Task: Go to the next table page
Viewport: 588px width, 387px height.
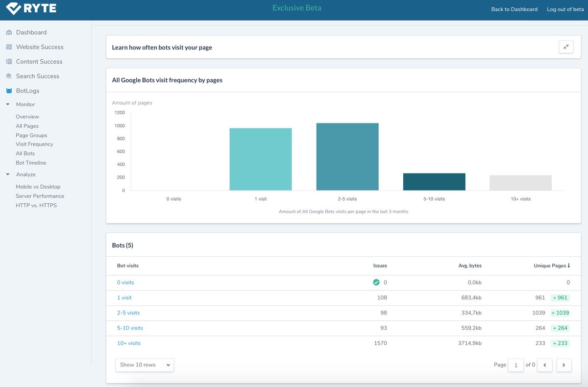Action: [x=564, y=365]
